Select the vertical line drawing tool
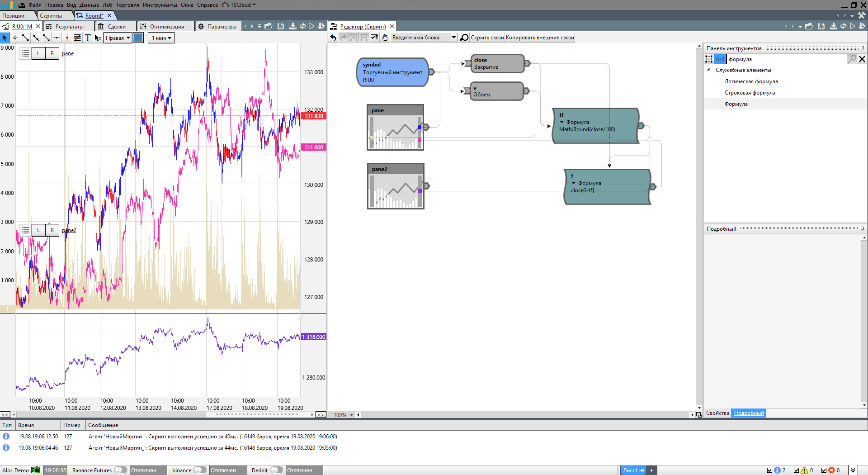The image size is (868, 475). point(67,38)
